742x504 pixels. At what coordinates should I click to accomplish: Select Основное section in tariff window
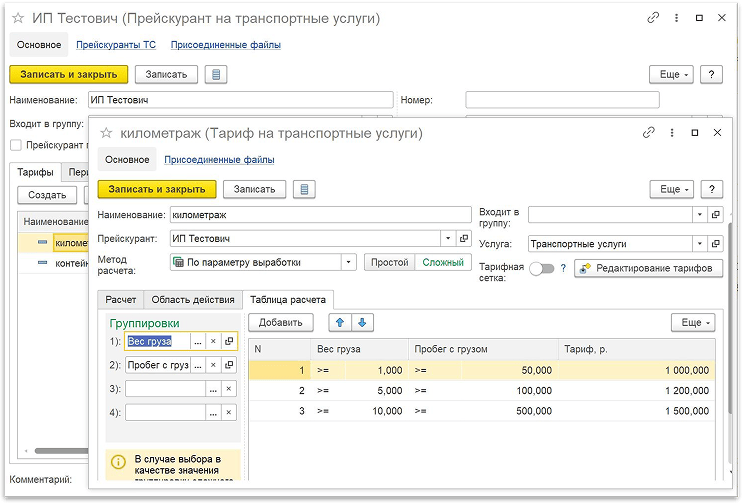[x=127, y=160]
